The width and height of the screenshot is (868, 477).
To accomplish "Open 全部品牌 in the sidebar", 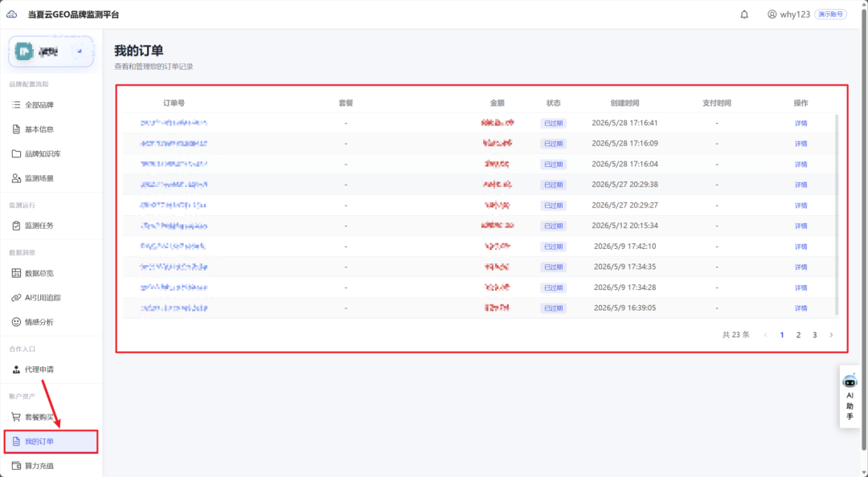I will pyautogui.click(x=51, y=104).
